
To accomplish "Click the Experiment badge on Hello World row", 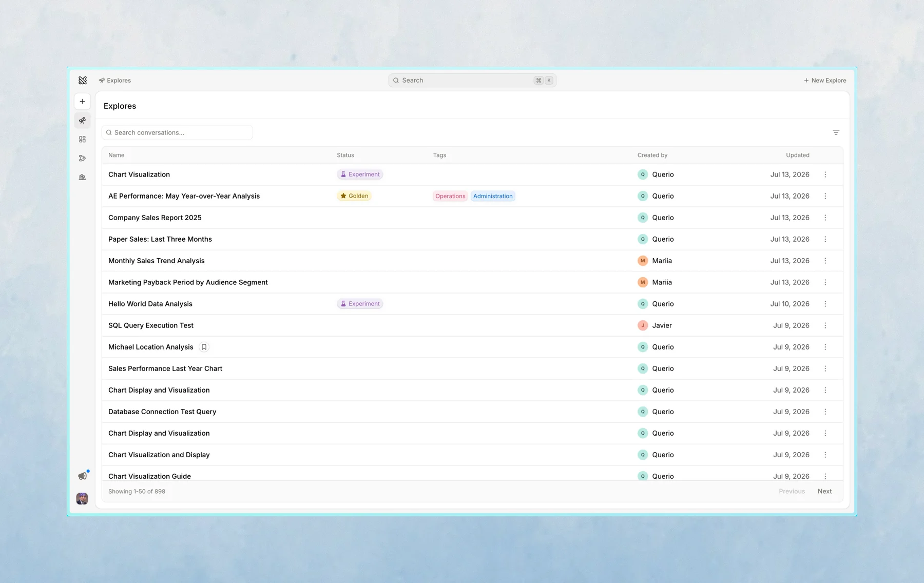I will click(360, 304).
